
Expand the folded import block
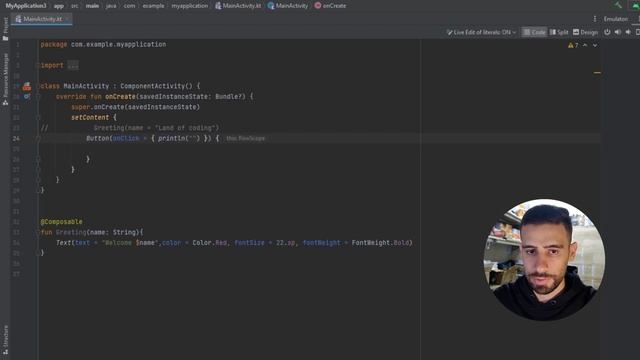pyautogui.click(x=73, y=65)
